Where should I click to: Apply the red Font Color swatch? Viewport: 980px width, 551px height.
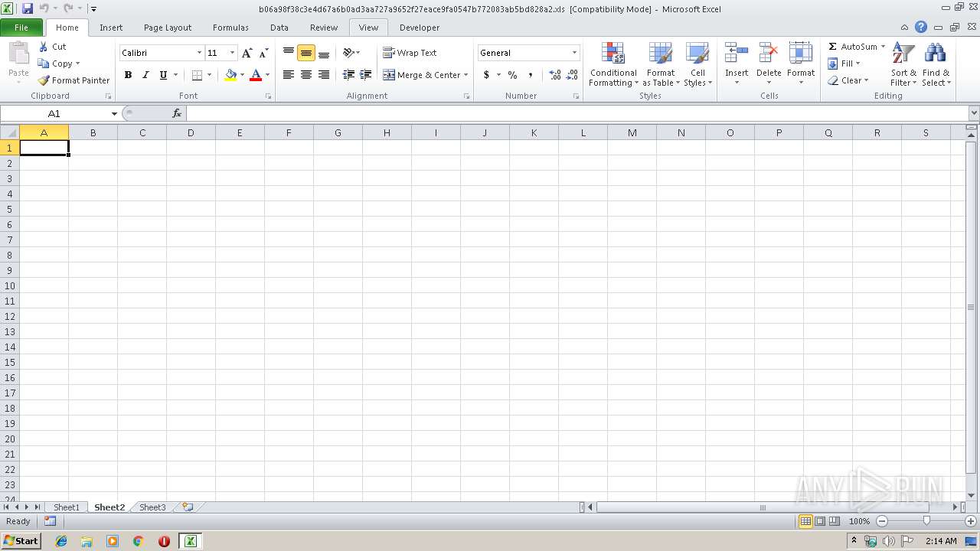point(256,75)
